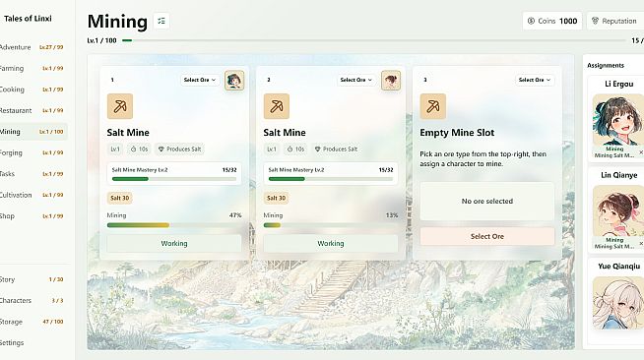This screenshot has width=644, height=360.
Task: Click the Tales of Linxi title
Action: point(28,19)
